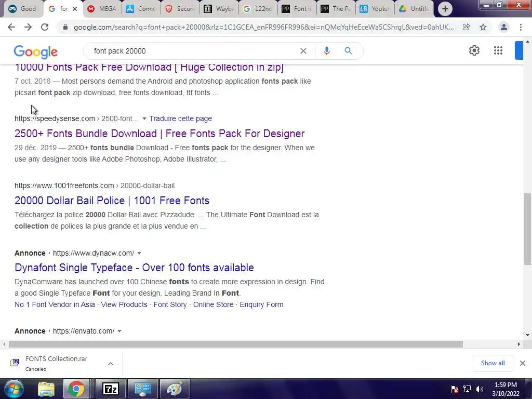Click 'Show all' downloads button

[x=493, y=363]
